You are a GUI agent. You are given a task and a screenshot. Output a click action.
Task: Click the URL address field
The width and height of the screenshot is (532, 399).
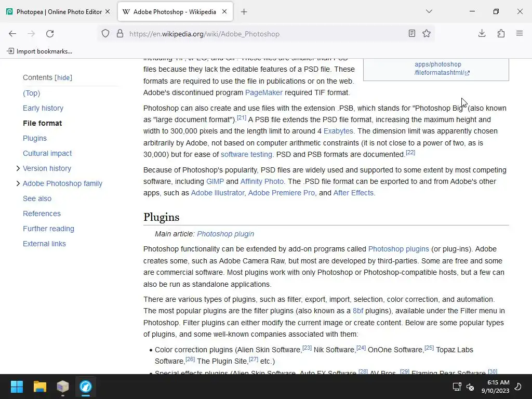(266, 34)
